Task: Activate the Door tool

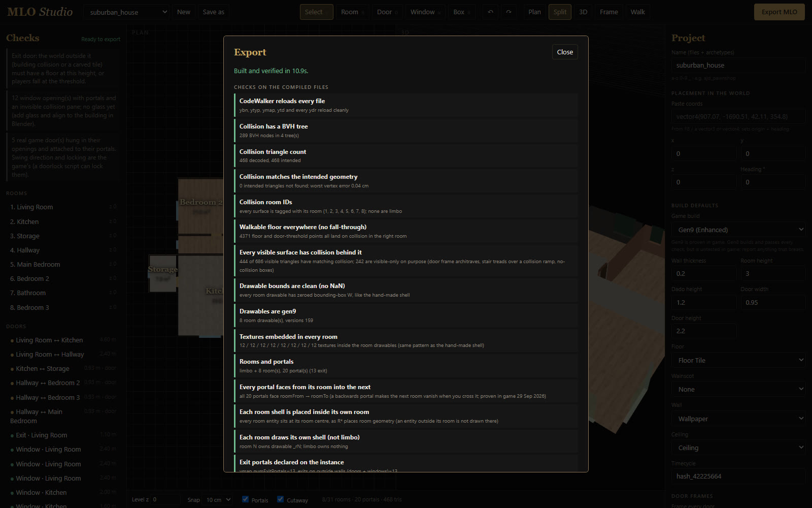Action: tap(387, 12)
